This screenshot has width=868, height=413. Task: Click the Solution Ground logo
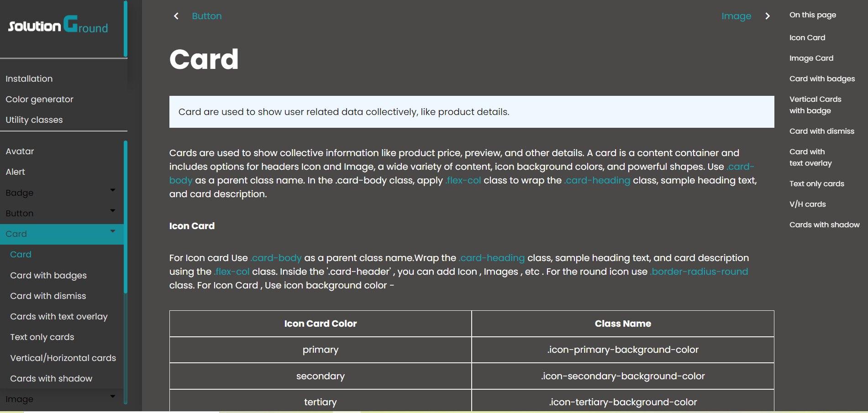[58, 26]
